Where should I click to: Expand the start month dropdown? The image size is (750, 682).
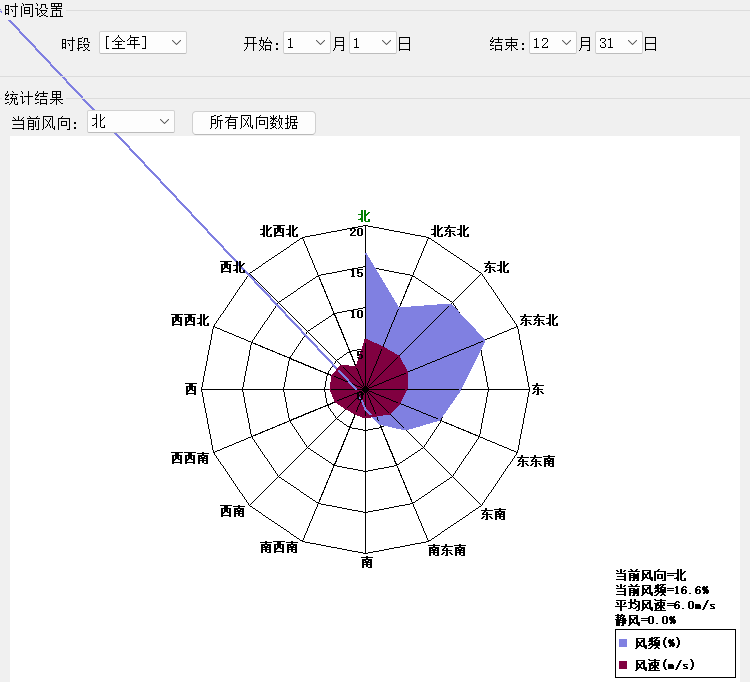tap(307, 43)
